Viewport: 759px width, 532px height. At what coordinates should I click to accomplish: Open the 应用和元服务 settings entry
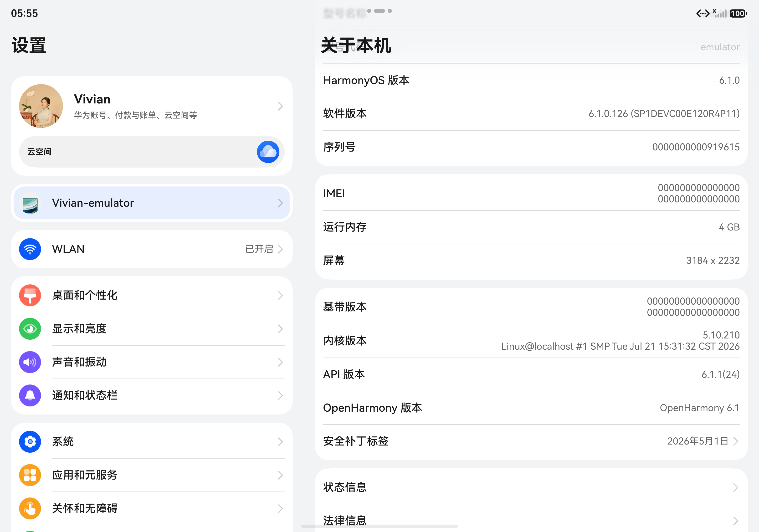coord(152,475)
